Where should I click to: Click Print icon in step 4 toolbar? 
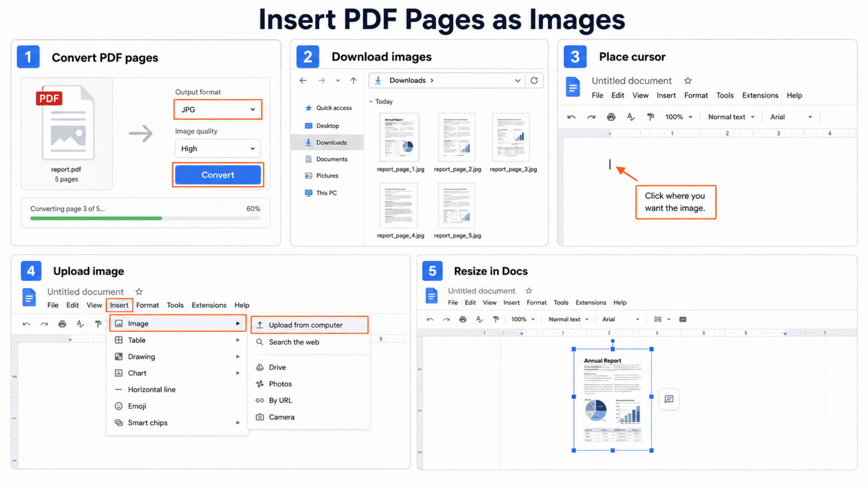(x=62, y=324)
